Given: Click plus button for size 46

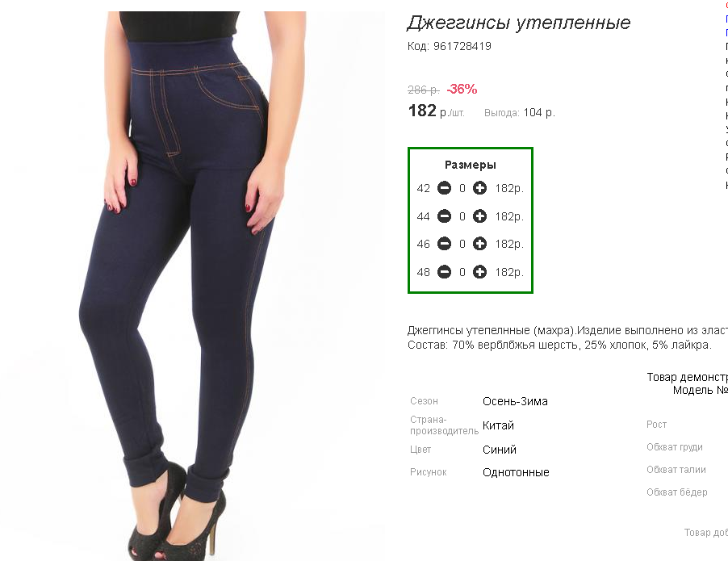Looking at the screenshot, I should 479,244.
